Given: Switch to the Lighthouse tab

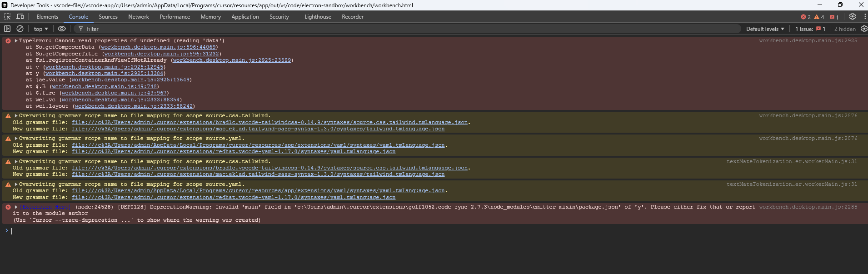Looking at the screenshot, I should tap(318, 17).
